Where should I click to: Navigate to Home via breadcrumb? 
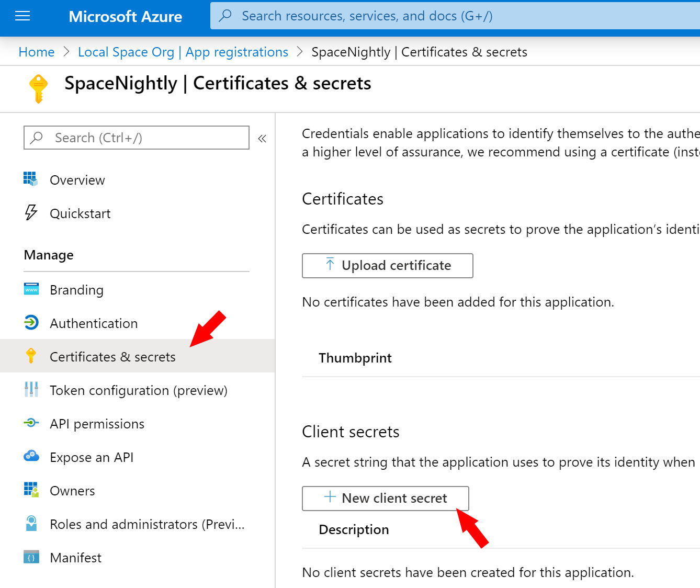pos(36,52)
